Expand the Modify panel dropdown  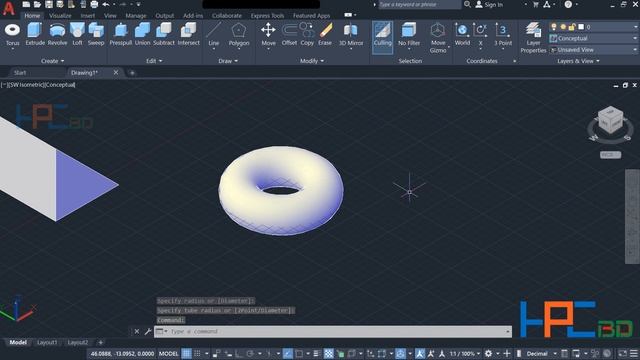312,61
